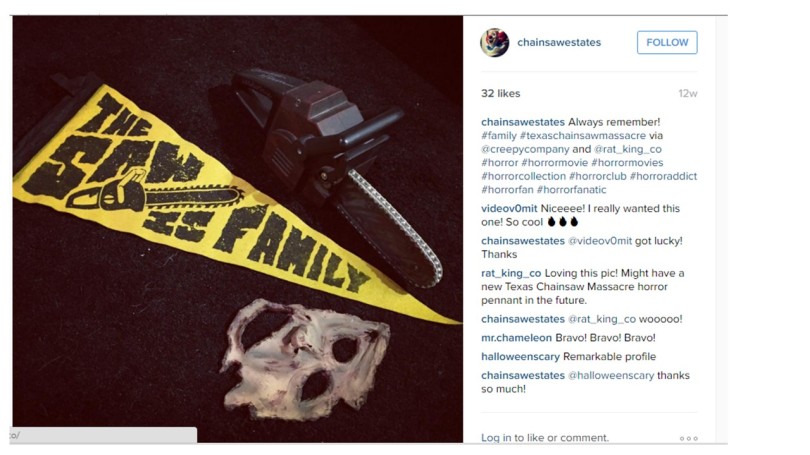810x455 pixels.
Task: Click the 12w post timestamp
Action: click(x=688, y=93)
